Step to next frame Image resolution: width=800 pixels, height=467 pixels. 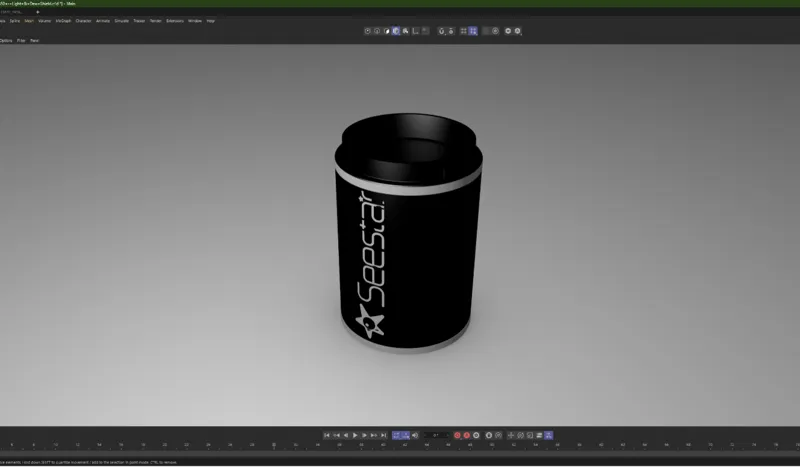[x=364, y=435]
